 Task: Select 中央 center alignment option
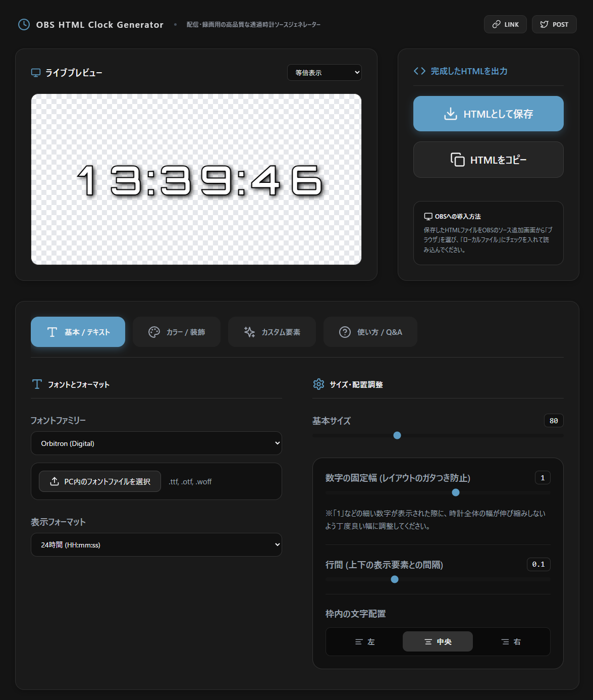point(438,641)
